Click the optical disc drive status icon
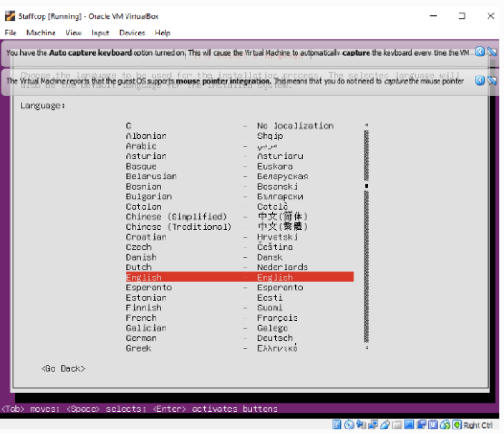Viewport: 504px width, 434px height. 348,425
